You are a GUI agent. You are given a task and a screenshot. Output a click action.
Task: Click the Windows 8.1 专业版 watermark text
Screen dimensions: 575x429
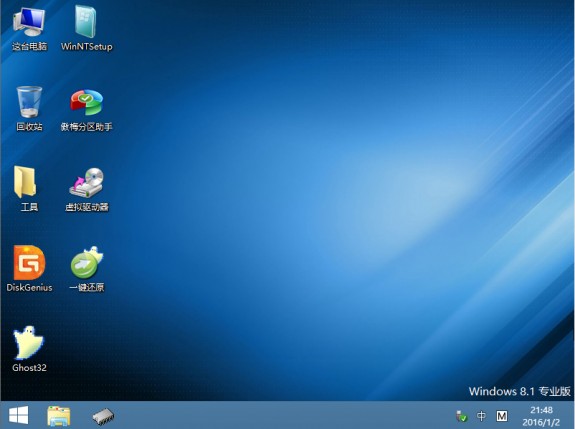pos(520,391)
